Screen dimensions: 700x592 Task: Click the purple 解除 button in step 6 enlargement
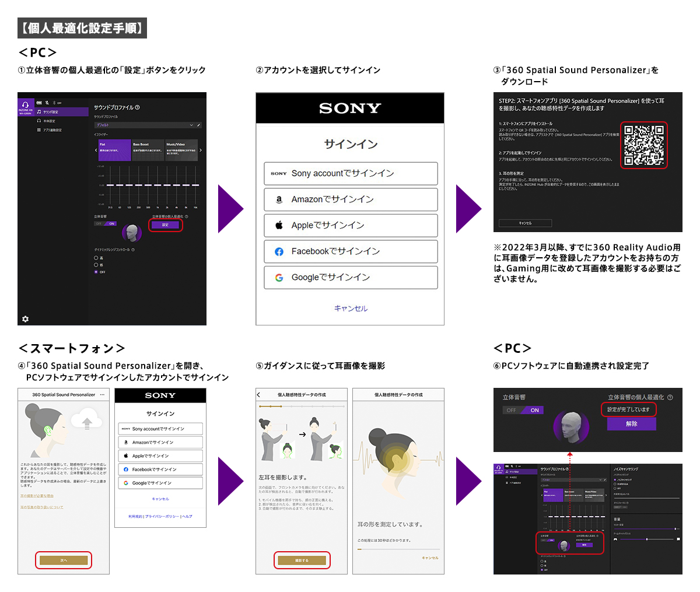point(631,424)
